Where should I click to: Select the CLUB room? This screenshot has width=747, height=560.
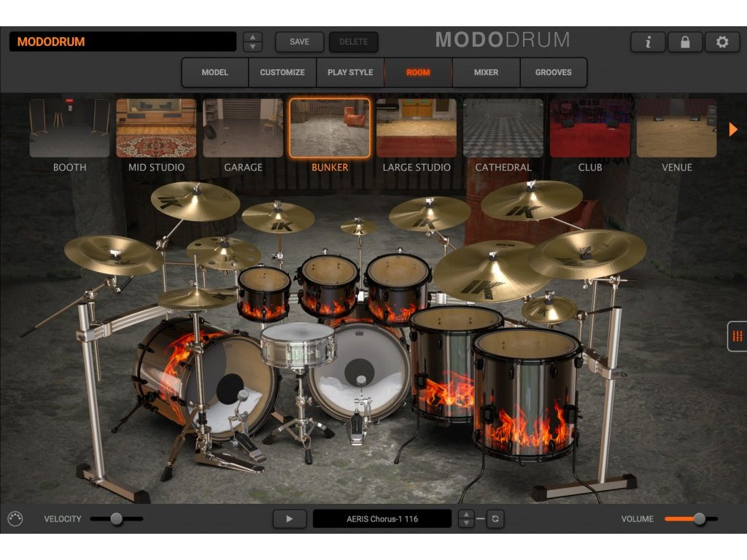(590, 125)
